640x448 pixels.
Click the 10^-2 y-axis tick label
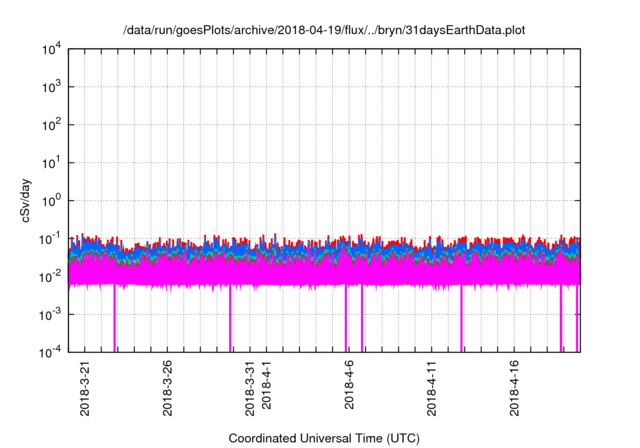pyautogui.click(x=50, y=277)
